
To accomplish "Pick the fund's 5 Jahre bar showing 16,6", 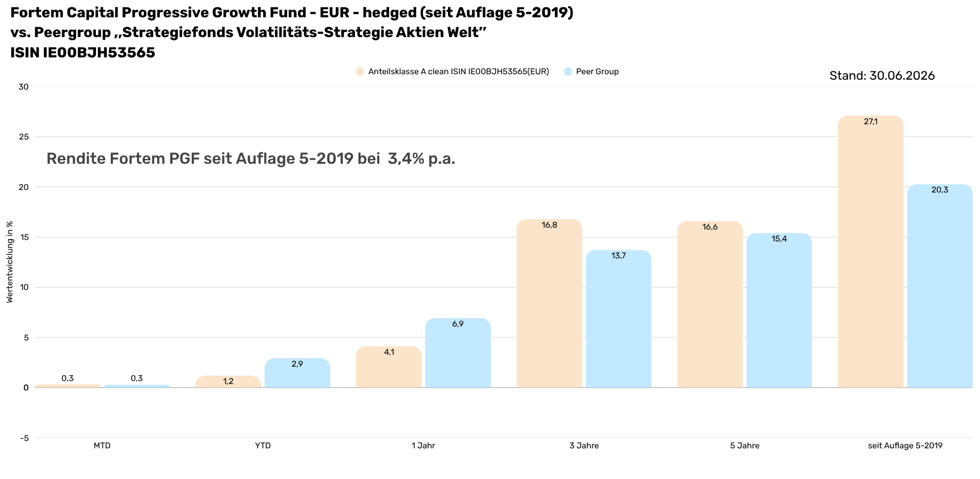I will pyautogui.click(x=710, y=304).
